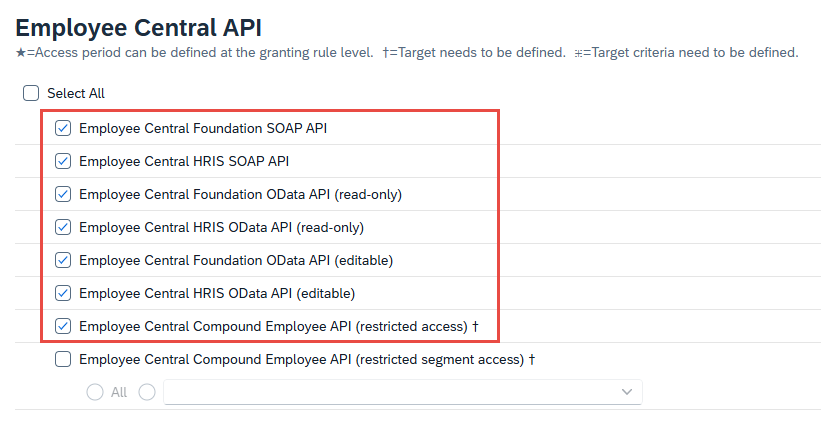The width and height of the screenshot is (821, 424).
Task: Click dagger symbol after restricted segment access
Action: click(x=532, y=359)
